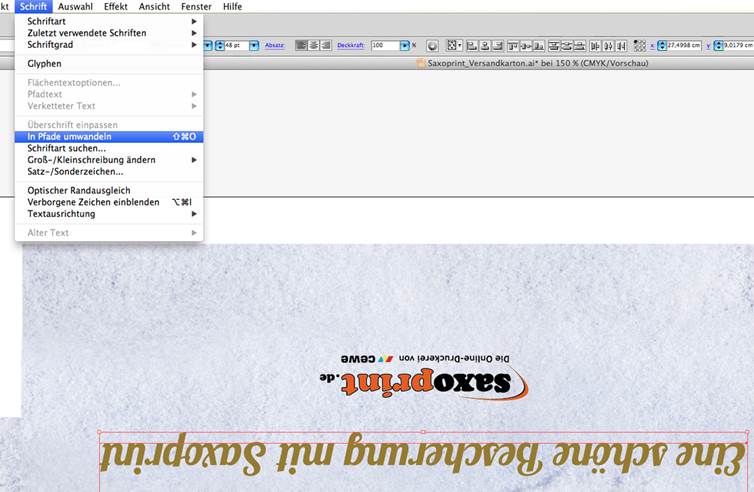Click 'Die Online-Druckerei von cewe' tagline on canvas

click(x=425, y=359)
